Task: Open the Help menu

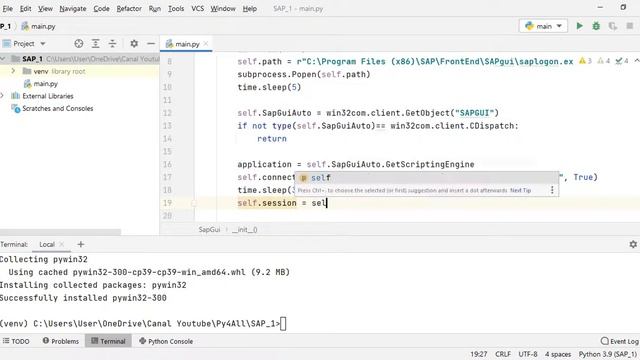Action: click(249, 8)
